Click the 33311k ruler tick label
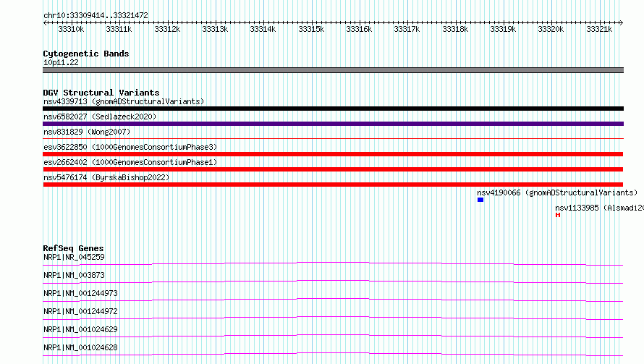Image resolution: width=644 pixels, height=364 pixels. (119, 29)
